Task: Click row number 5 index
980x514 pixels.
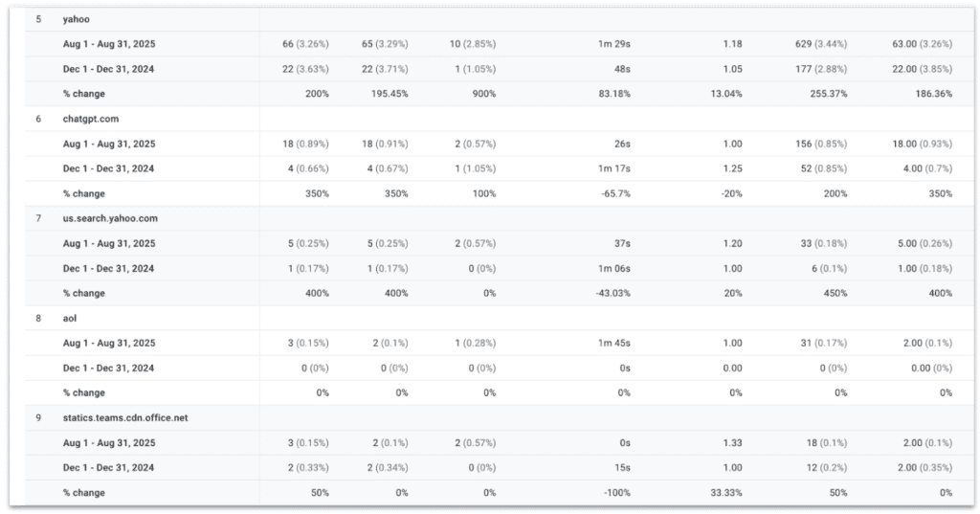Action: (x=38, y=19)
